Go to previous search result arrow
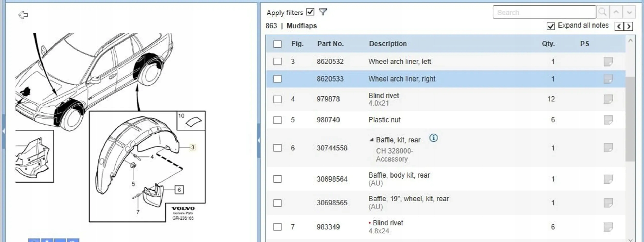The height and width of the screenshot is (242, 644). pyautogui.click(x=616, y=12)
